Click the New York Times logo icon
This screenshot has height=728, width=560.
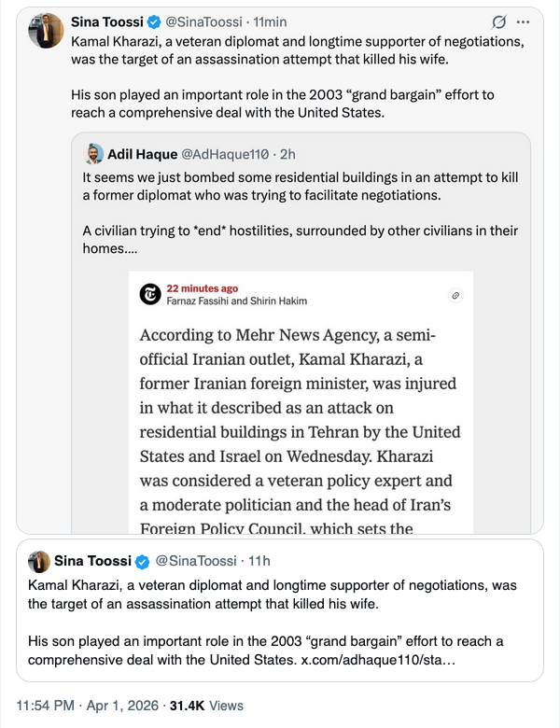149,295
